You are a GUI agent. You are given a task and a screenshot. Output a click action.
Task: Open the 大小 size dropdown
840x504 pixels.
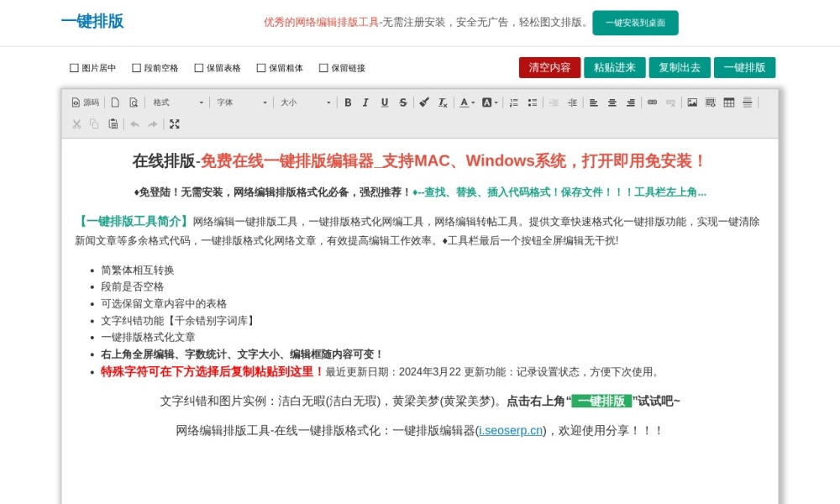(x=305, y=102)
